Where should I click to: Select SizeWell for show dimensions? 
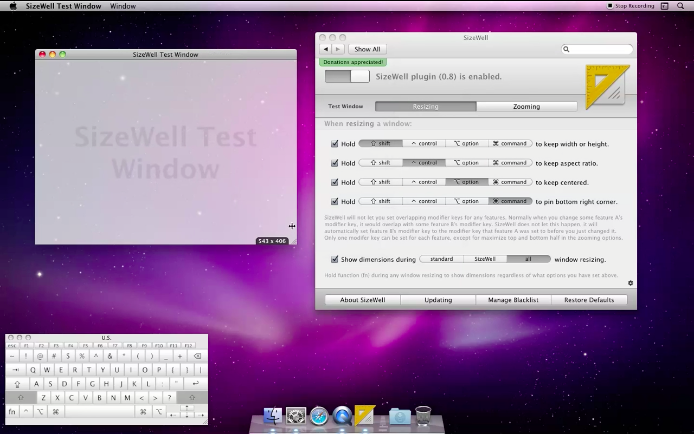(485, 259)
